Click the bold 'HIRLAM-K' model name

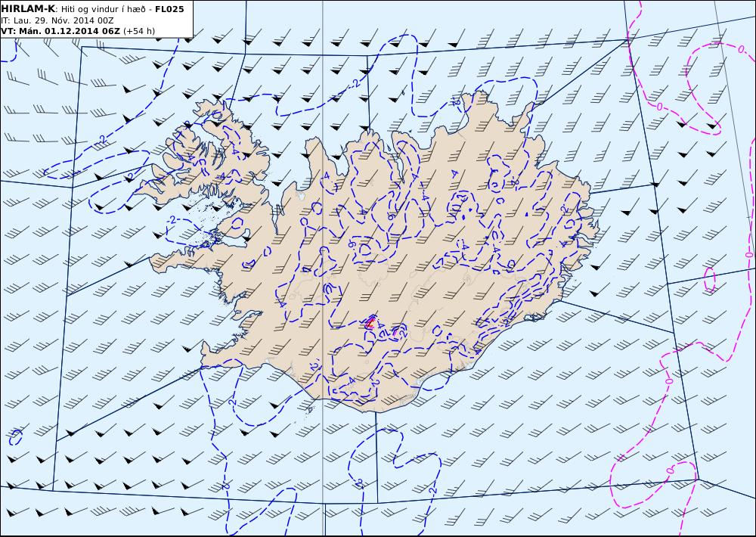[28, 8]
